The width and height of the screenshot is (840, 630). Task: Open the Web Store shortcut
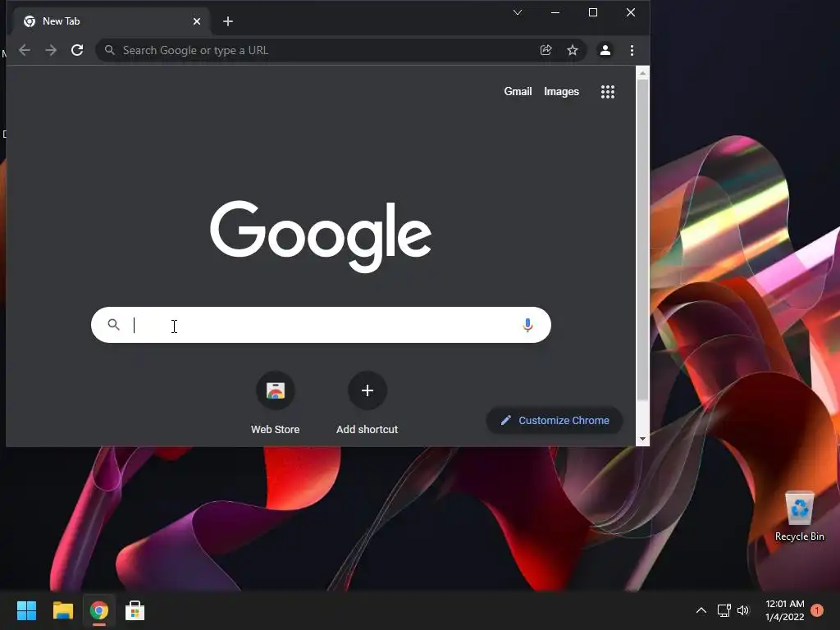[x=276, y=390]
